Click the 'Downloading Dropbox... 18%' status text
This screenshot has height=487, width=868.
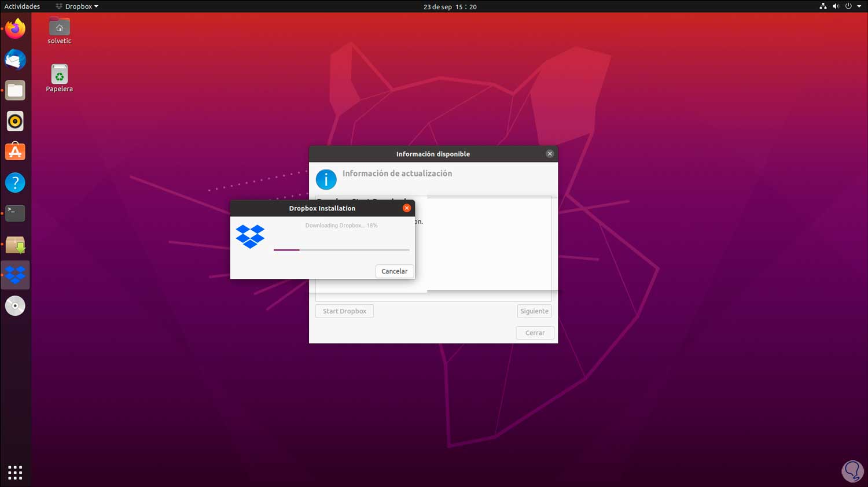pyautogui.click(x=341, y=226)
